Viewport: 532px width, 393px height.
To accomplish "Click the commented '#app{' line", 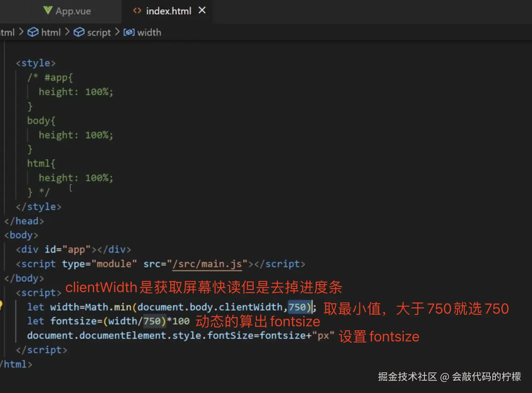I will (x=50, y=77).
